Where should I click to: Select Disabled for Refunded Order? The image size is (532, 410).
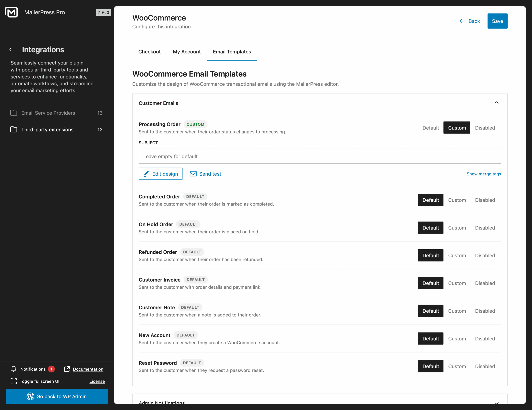(x=485, y=256)
